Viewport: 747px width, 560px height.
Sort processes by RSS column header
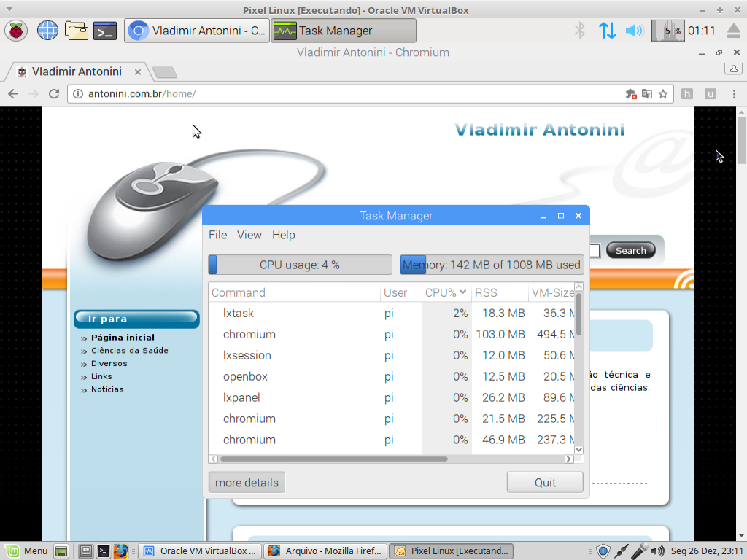500,292
